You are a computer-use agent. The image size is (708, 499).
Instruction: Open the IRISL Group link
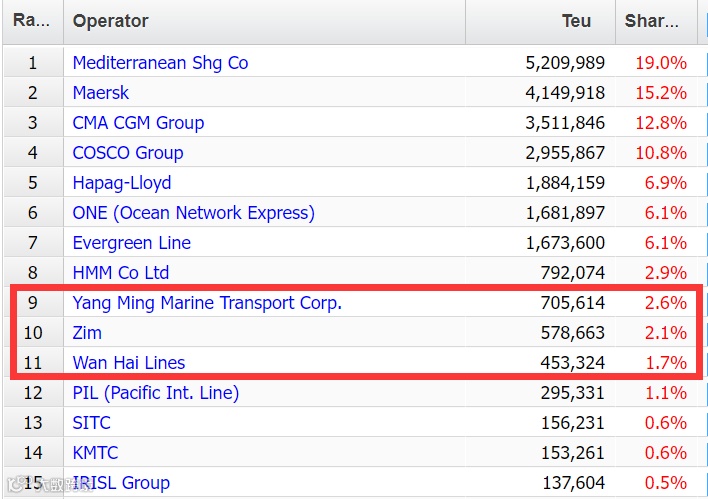(121, 483)
